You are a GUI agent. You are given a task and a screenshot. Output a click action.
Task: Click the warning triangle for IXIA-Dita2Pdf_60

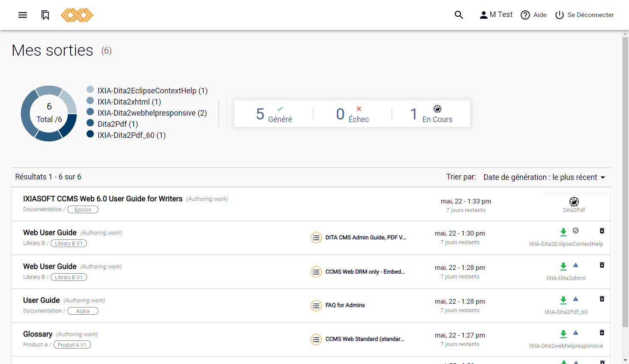(576, 299)
